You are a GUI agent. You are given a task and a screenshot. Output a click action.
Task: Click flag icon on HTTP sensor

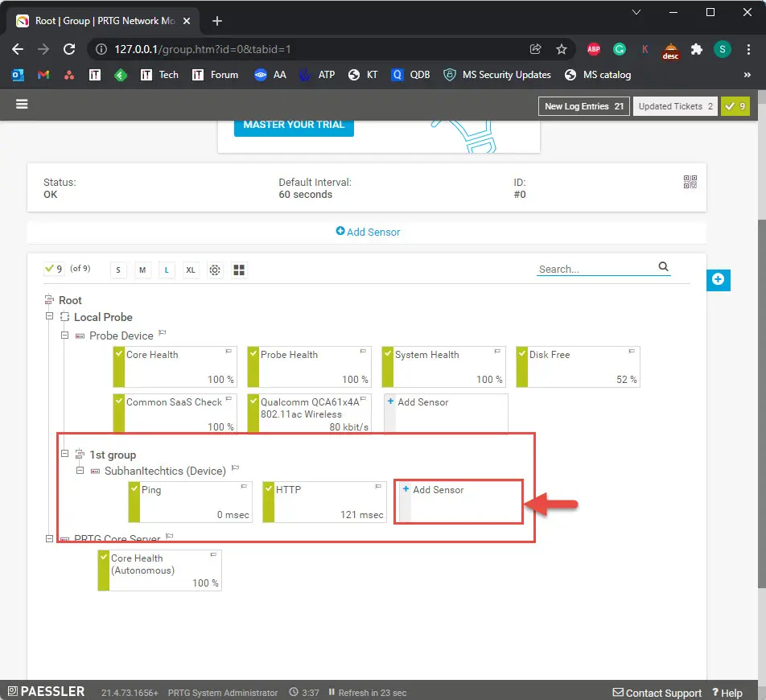378,487
